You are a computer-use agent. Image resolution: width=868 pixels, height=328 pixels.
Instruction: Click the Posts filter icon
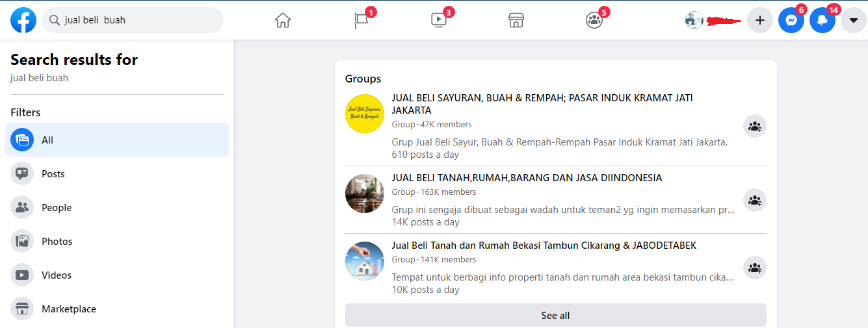pyautogui.click(x=22, y=173)
